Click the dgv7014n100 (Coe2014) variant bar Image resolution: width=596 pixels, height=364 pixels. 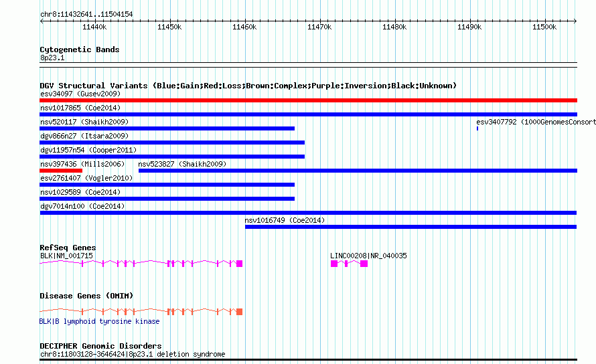click(308, 213)
